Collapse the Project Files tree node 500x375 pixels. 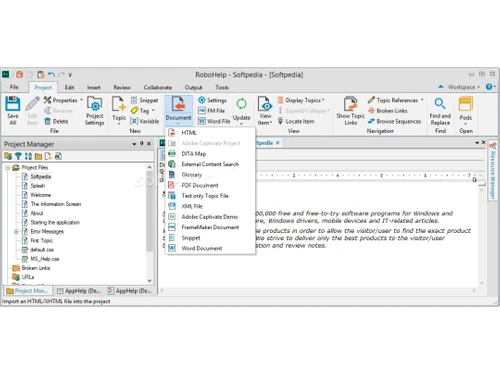point(7,167)
